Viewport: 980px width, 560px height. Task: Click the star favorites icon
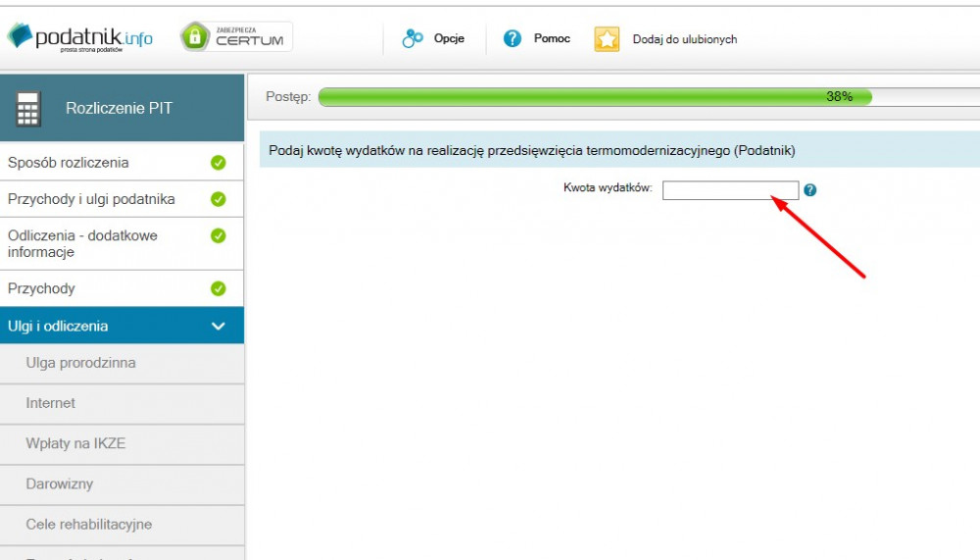(607, 39)
